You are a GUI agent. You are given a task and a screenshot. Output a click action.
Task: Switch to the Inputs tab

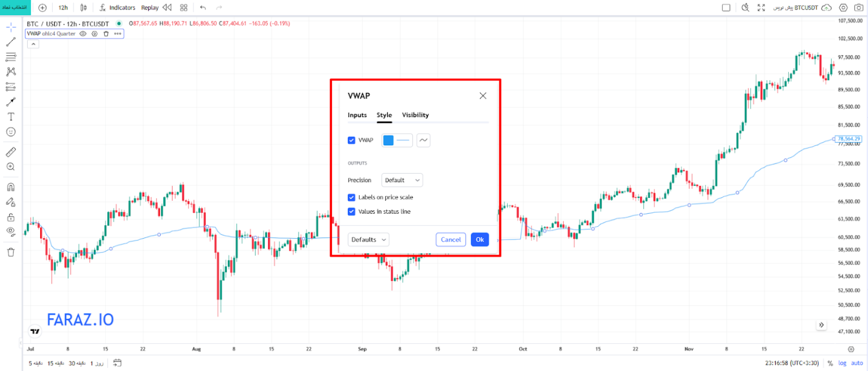tap(357, 115)
